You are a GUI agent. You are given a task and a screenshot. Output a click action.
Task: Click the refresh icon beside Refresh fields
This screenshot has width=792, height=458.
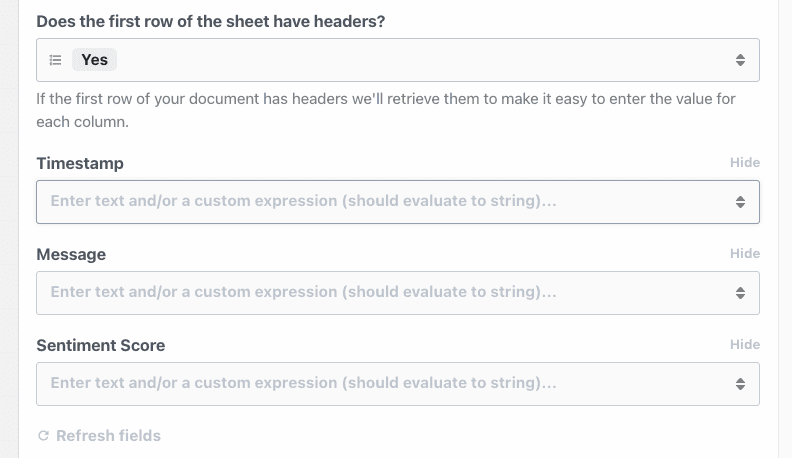(43, 436)
